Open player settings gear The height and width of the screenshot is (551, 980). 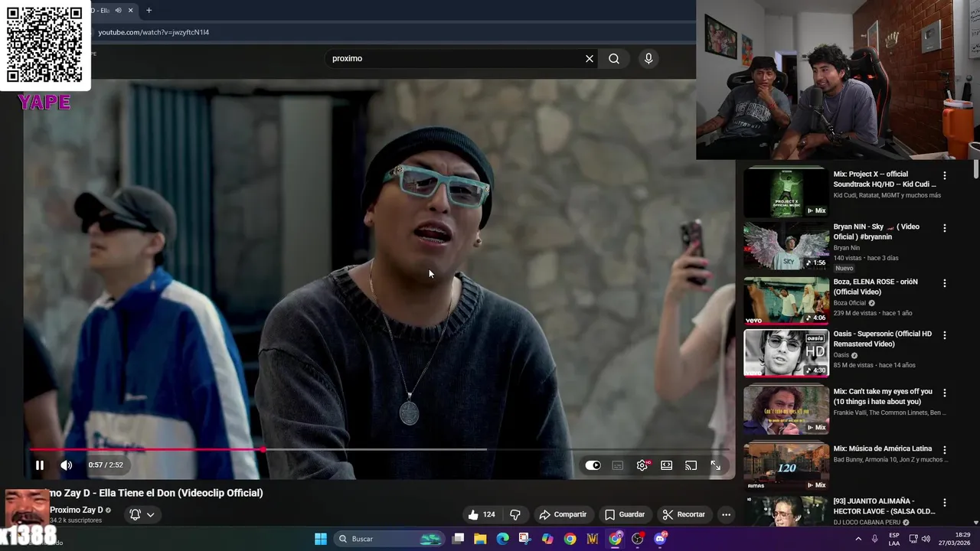[642, 465]
